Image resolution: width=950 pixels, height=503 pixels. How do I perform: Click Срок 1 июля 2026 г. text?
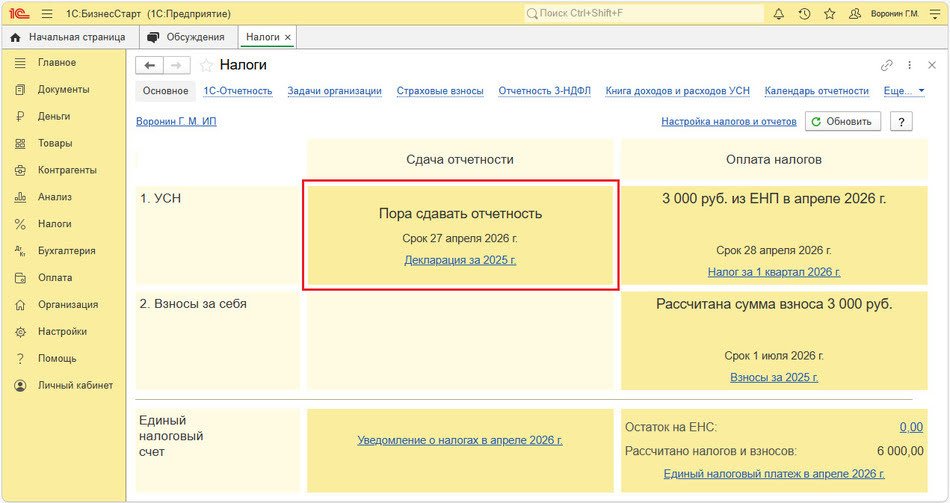point(774,356)
